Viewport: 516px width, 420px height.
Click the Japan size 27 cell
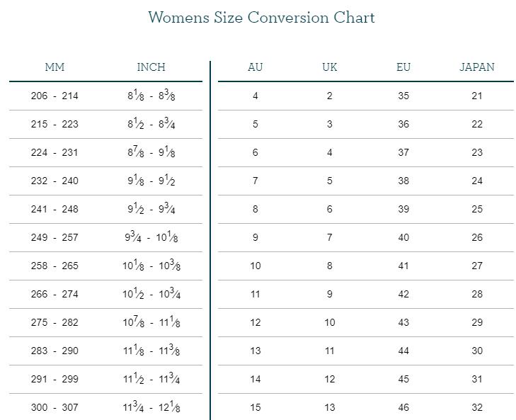tap(477, 266)
